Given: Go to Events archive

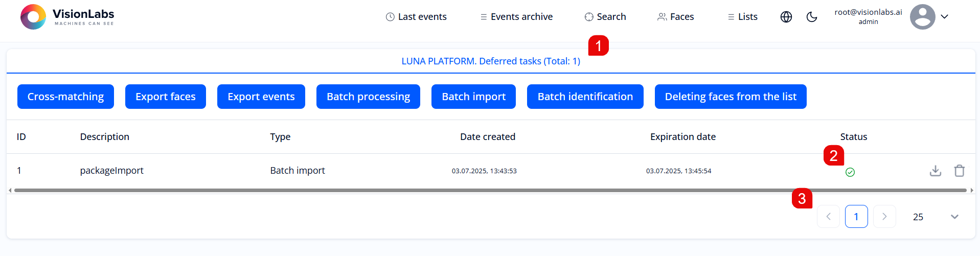Looking at the screenshot, I should [x=516, y=17].
